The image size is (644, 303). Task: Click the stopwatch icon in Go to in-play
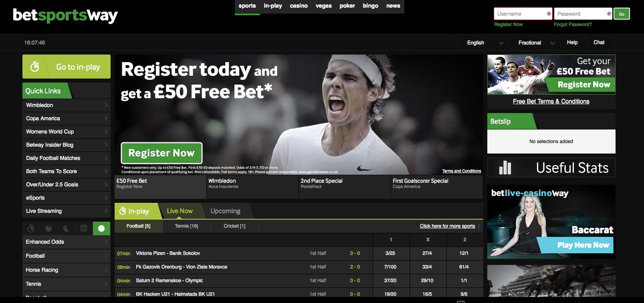tap(35, 67)
